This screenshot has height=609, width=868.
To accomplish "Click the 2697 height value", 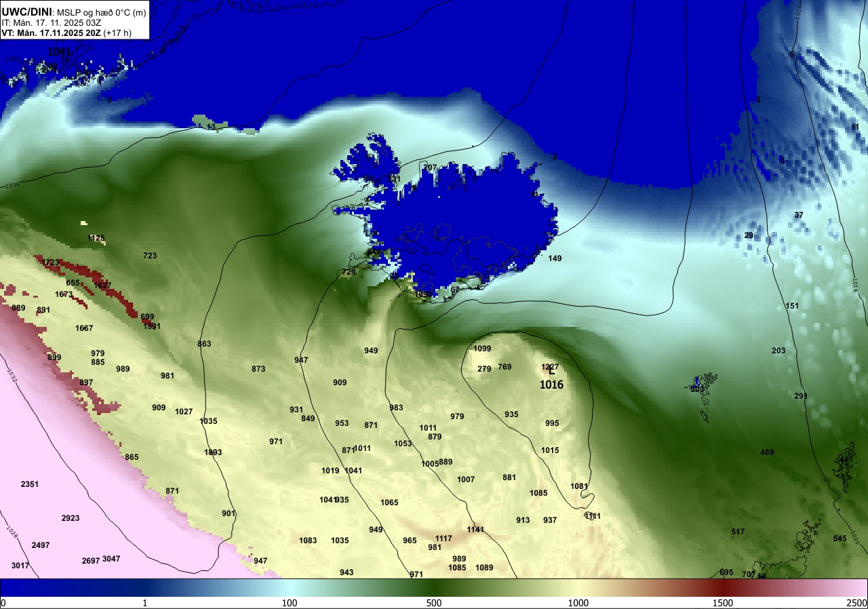I will click(91, 561).
